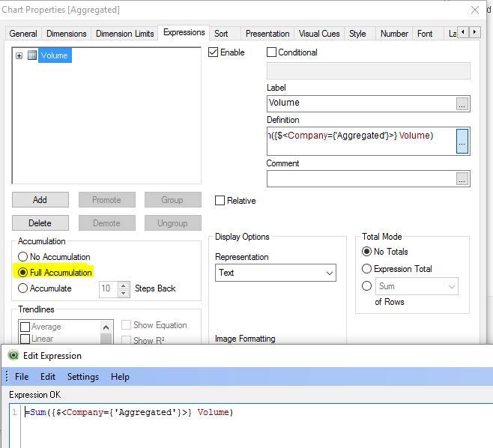The height and width of the screenshot is (448, 493).
Task: Expand the Volume expression tree node
Action: pos(19,55)
